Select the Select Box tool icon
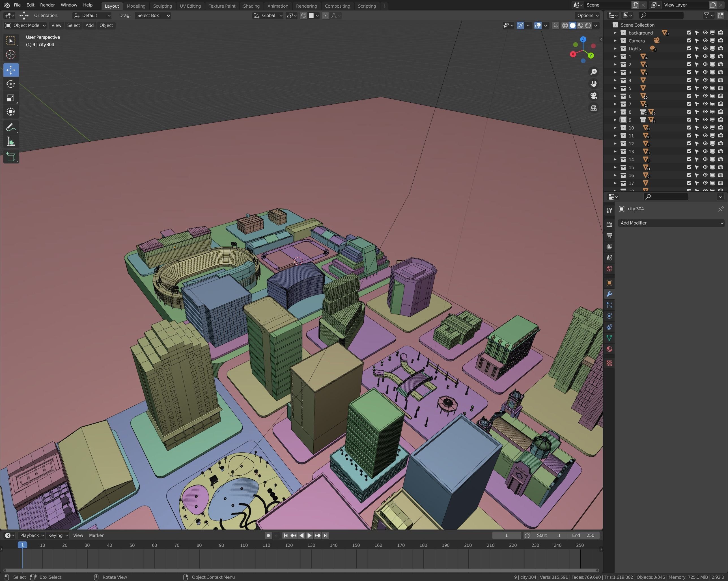 point(11,41)
